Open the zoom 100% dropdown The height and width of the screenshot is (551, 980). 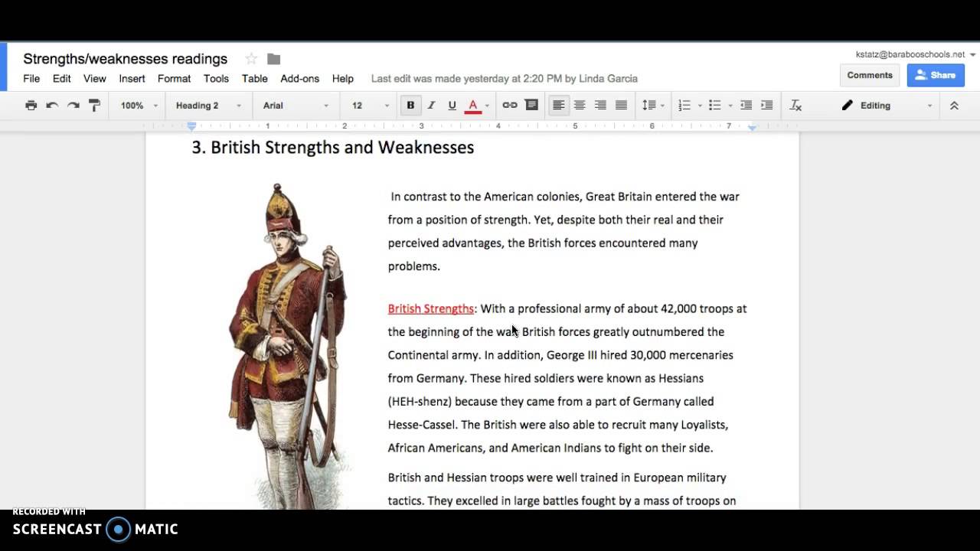tap(138, 106)
